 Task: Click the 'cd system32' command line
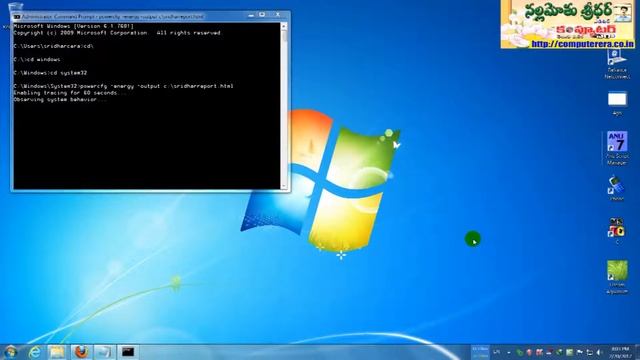[x=50, y=73]
